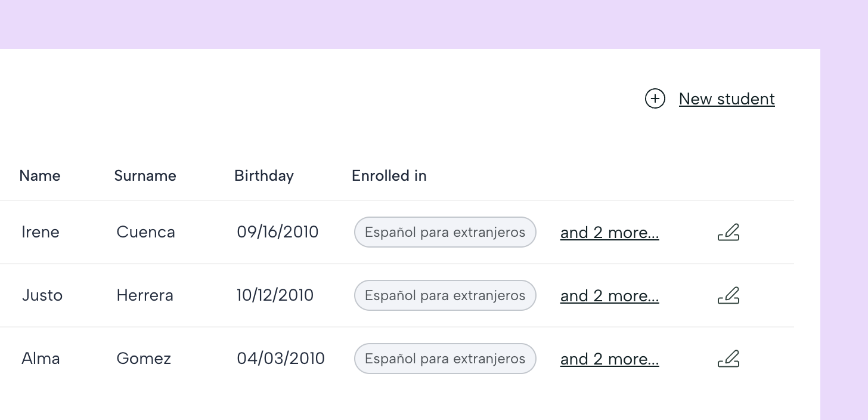Open the edit icon in Alma Gomez's row

click(x=728, y=359)
